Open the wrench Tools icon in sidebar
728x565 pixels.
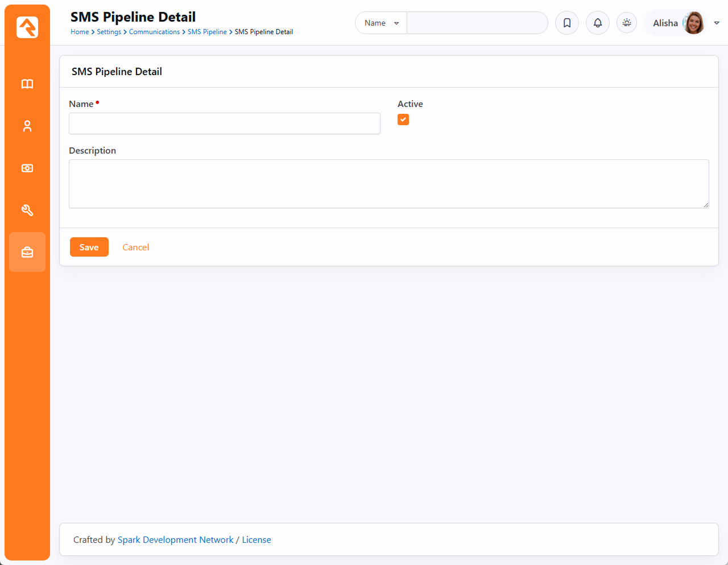point(27,211)
